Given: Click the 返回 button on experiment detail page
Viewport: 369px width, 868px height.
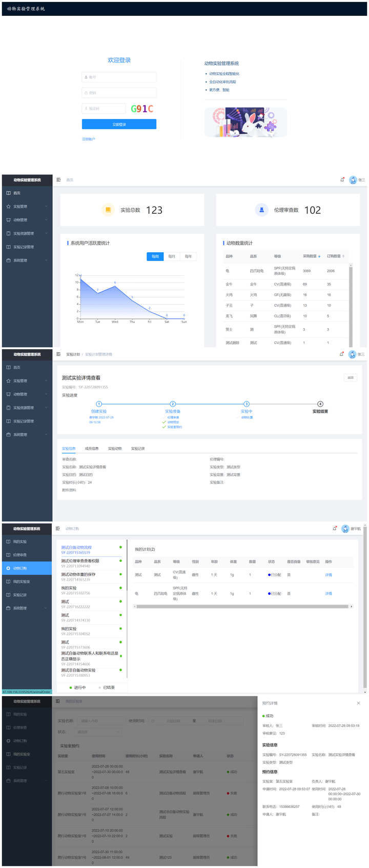Looking at the screenshot, I should click(x=351, y=377).
